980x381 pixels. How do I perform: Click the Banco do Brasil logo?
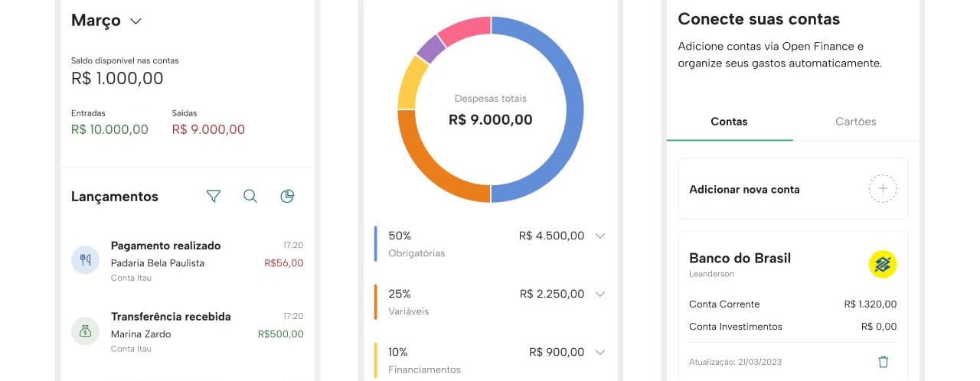882,265
